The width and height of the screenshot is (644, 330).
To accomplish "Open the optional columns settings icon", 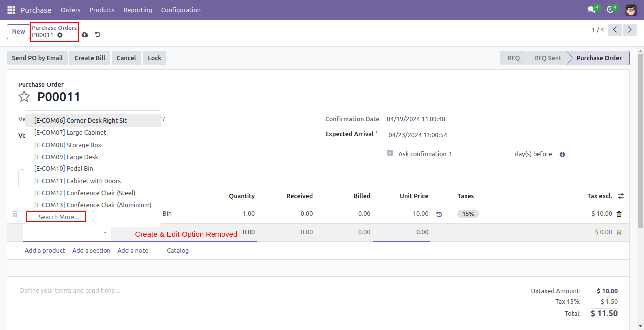I will (x=621, y=196).
